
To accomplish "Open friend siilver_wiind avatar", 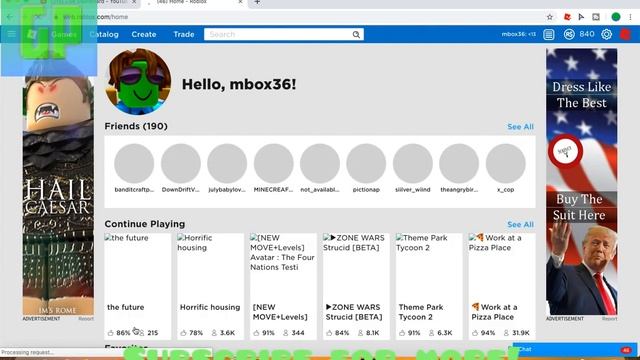I will pyautogui.click(x=413, y=163).
